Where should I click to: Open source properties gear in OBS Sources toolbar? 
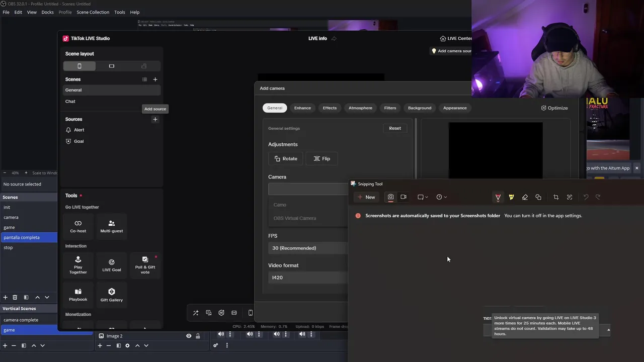click(127, 345)
